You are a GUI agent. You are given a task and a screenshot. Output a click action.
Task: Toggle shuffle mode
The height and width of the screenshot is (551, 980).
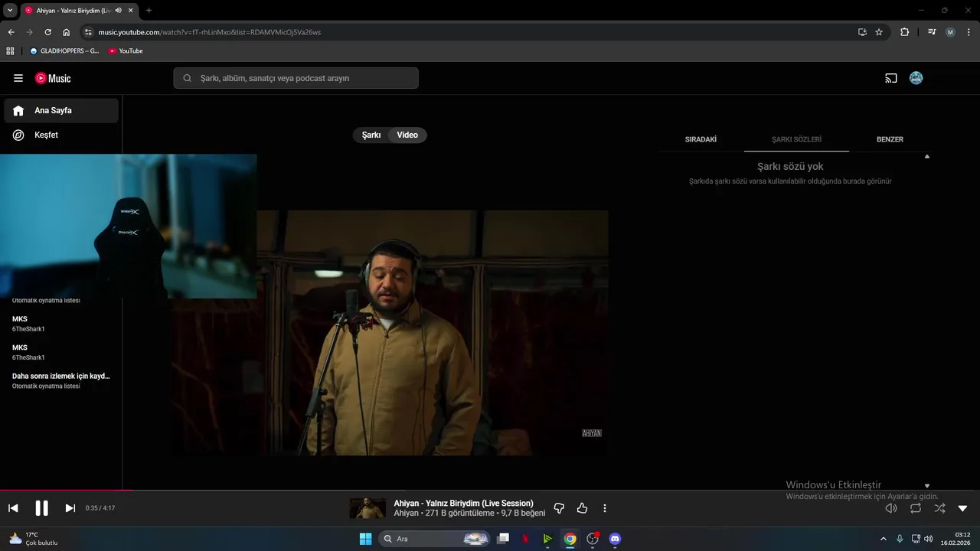coord(939,508)
